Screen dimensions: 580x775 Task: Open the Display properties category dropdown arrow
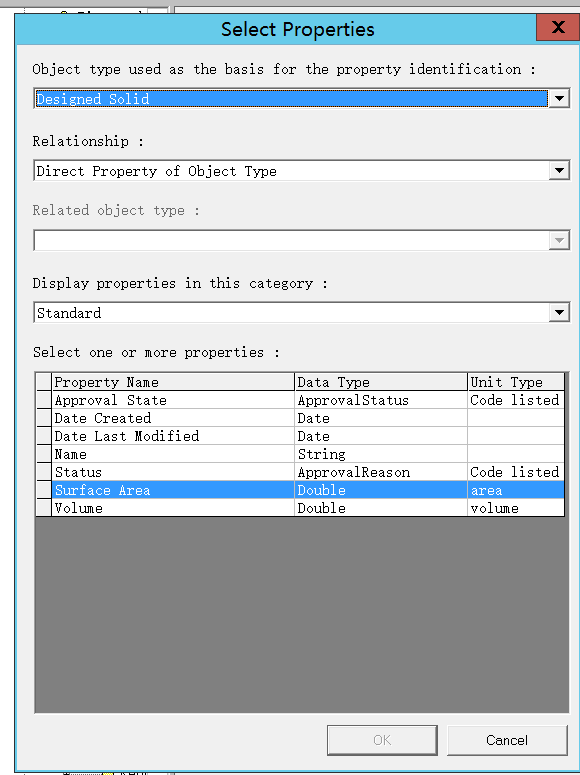[559, 312]
